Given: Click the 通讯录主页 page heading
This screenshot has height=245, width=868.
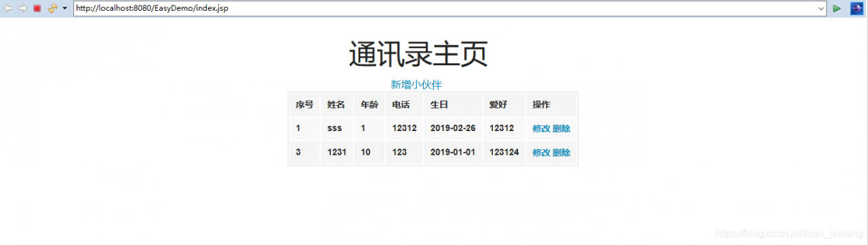Looking at the screenshot, I should point(418,54).
